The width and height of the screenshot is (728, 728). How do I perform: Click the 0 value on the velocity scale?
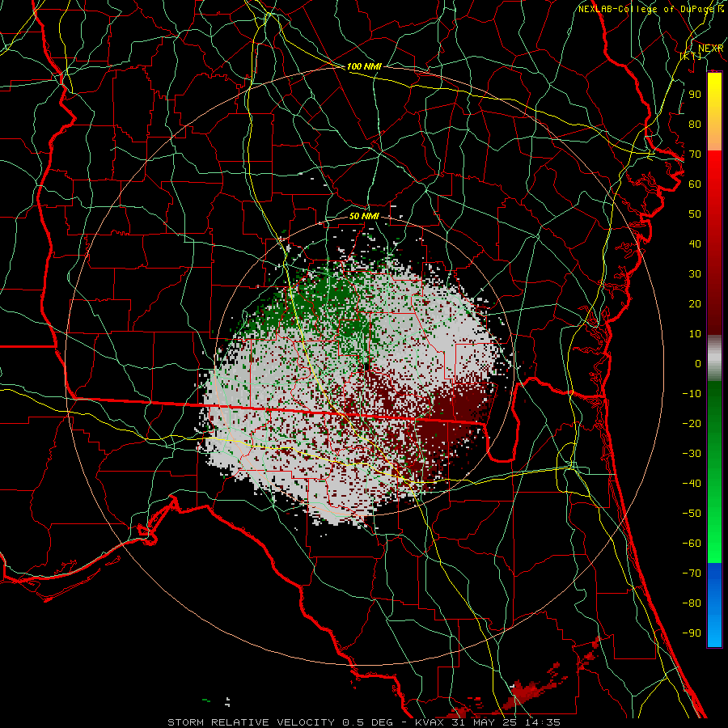698,363
